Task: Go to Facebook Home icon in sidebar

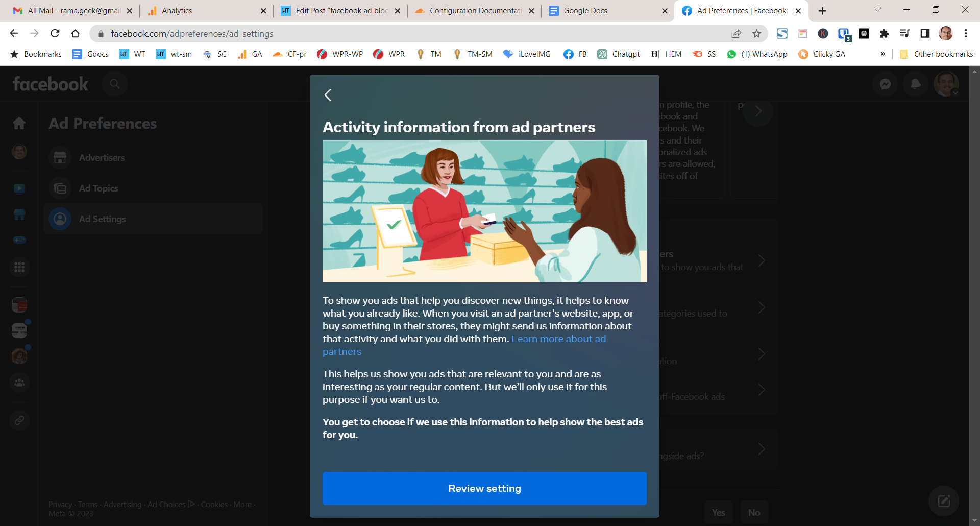Action: (19, 123)
